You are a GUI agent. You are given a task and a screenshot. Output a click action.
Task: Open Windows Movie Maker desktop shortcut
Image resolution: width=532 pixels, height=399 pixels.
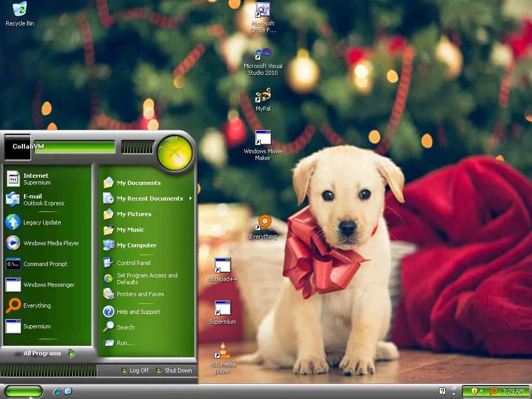coord(263,145)
